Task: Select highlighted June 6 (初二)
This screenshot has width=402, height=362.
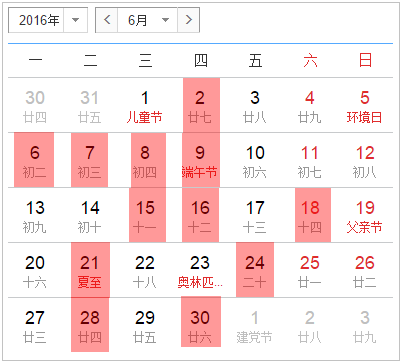Action: (34, 160)
